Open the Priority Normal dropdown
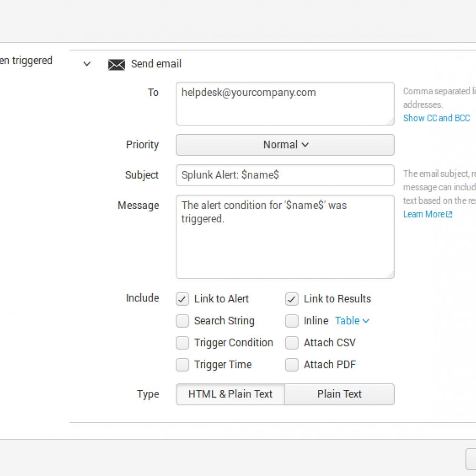 coord(285,145)
